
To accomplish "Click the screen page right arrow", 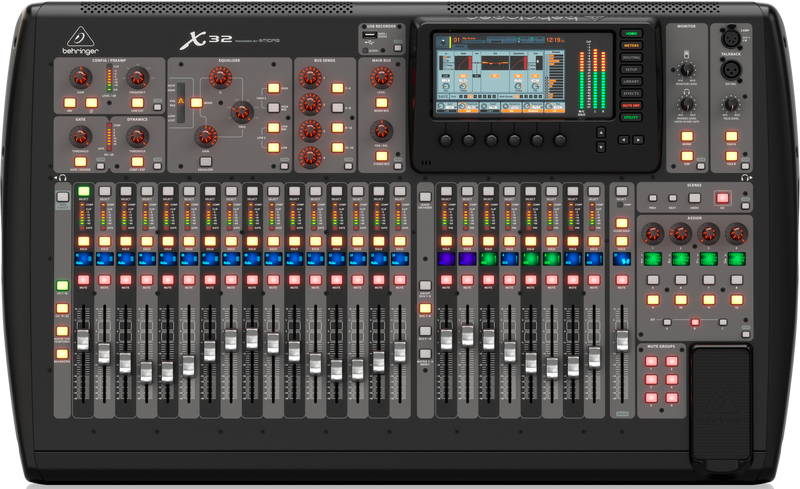I will pos(638,139).
